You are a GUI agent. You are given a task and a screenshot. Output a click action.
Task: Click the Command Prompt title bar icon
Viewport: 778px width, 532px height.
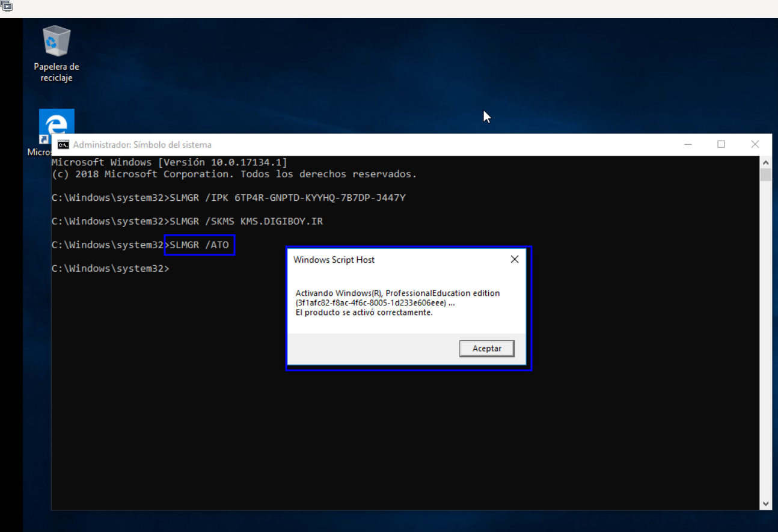pos(63,144)
